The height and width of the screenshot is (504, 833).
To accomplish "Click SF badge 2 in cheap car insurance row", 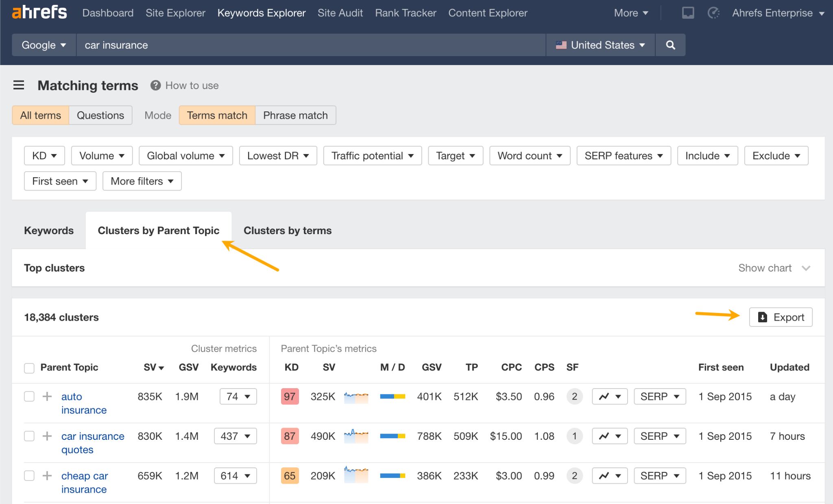I will [x=574, y=476].
